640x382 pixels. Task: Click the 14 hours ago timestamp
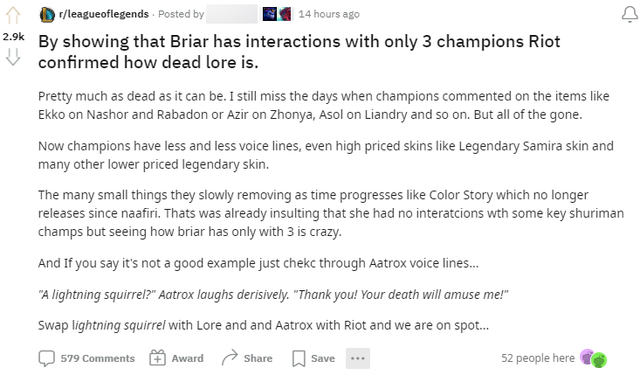329,14
